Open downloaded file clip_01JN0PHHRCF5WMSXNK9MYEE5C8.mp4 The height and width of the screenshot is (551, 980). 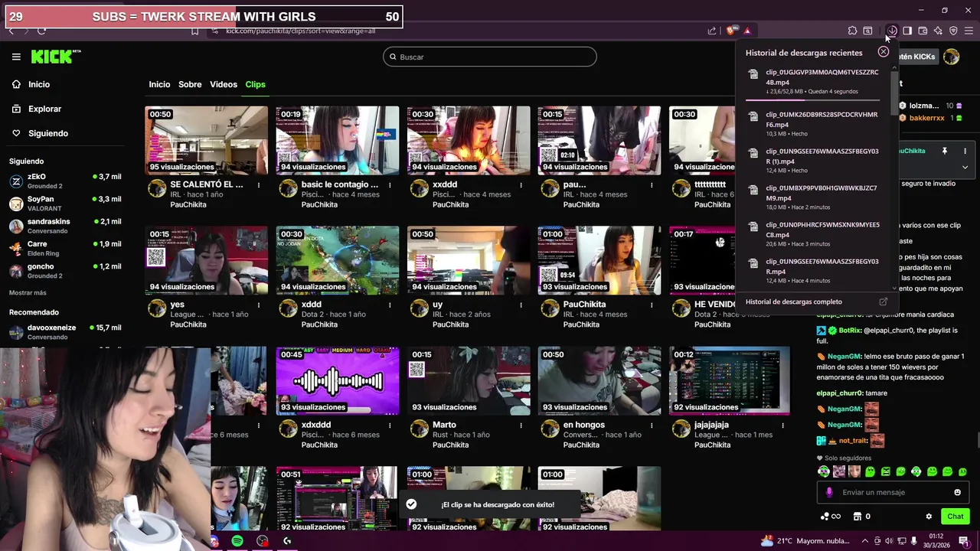(813, 234)
